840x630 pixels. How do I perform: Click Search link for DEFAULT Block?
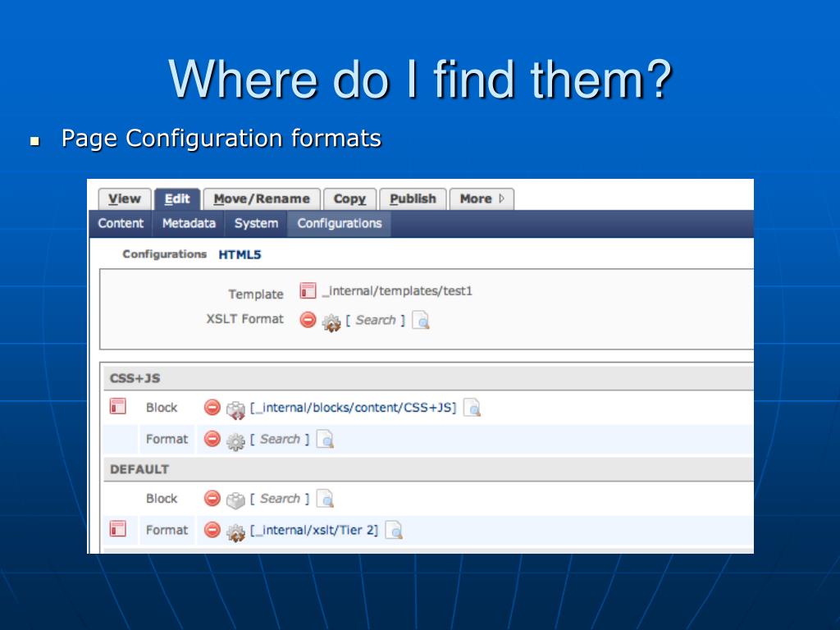(x=280, y=498)
